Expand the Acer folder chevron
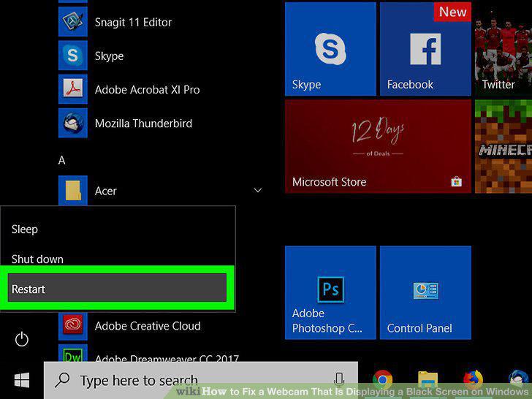Image resolution: width=532 pixels, height=399 pixels. click(x=258, y=190)
